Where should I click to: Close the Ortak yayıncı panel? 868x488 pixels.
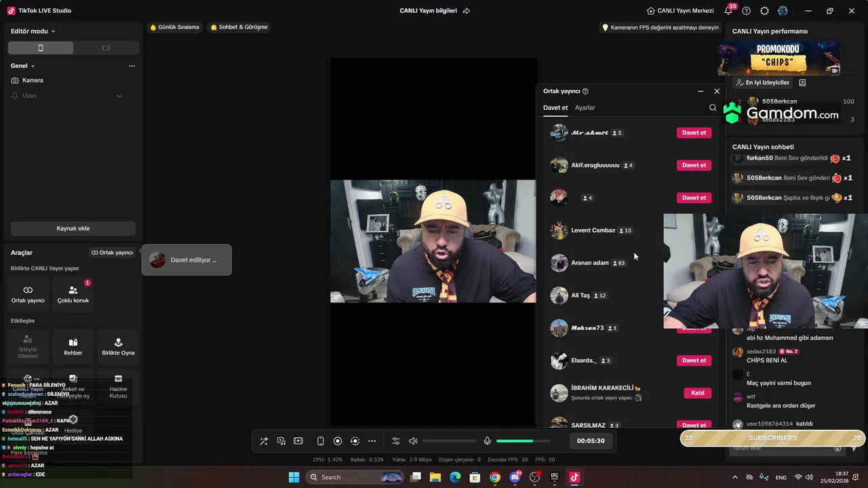point(717,91)
